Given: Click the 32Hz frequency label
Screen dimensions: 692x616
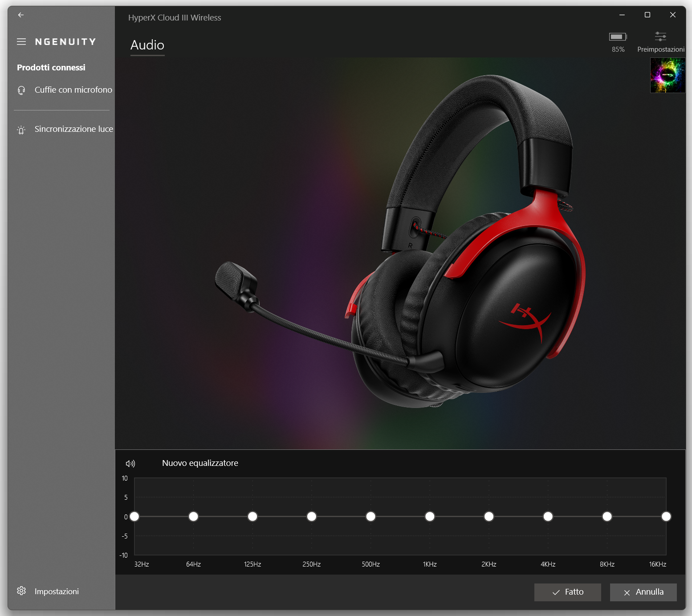Looking at the screenshot, I should pyautogui.click(x=142, y=564).
